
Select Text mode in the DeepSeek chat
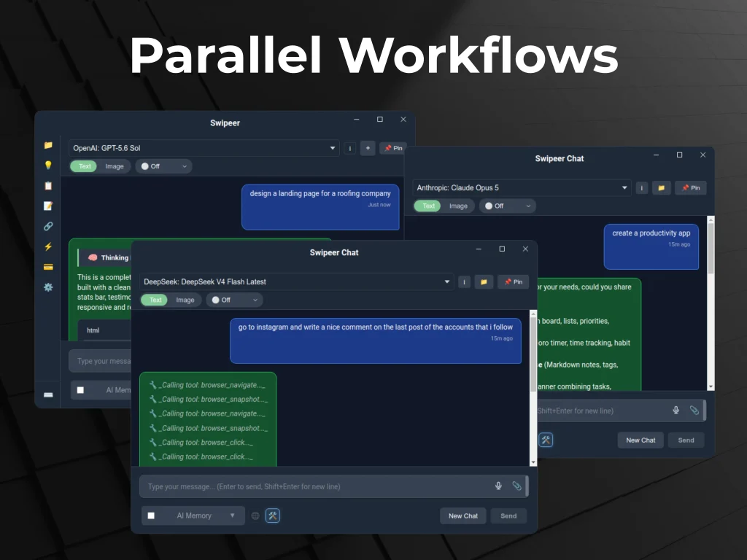(155, 300)
